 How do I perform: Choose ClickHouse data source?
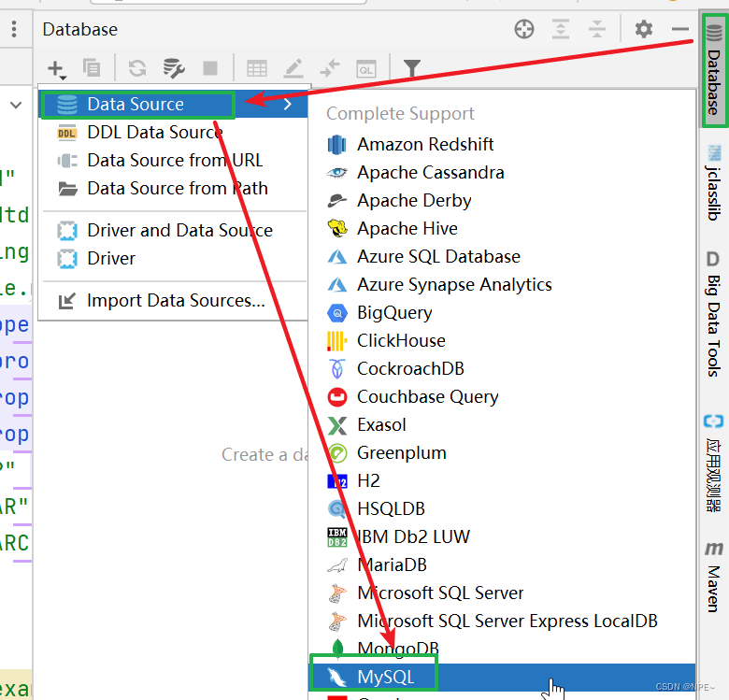[x=502, y=341]
